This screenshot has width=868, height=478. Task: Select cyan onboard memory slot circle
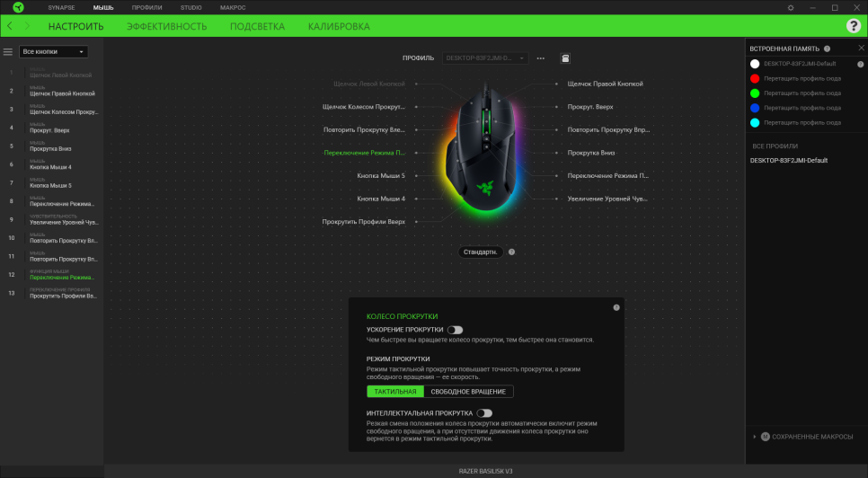(x=755, y=123)
